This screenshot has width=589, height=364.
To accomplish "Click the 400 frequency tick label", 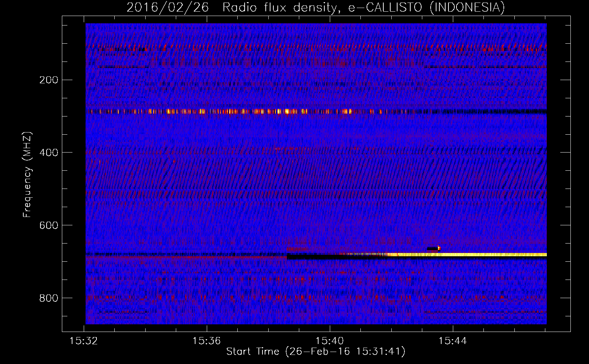I will pyautogui.click(x=49, y=153).
